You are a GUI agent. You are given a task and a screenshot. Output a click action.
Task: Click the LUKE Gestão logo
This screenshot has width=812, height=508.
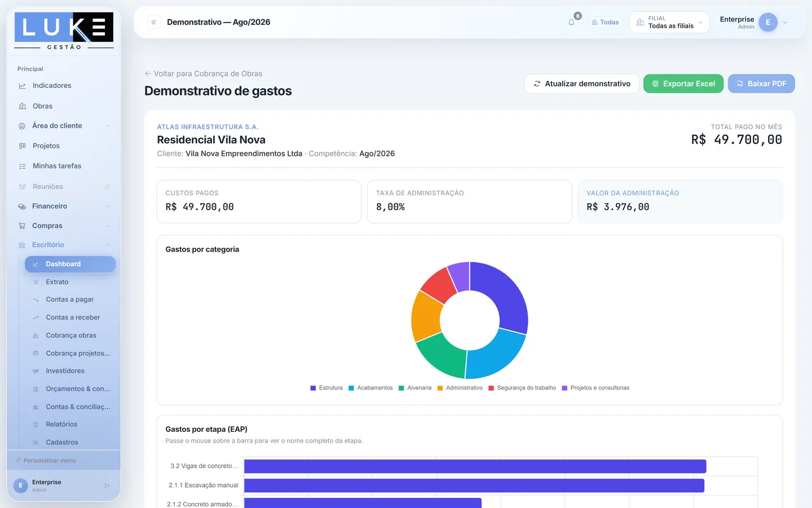coord(64,31)
